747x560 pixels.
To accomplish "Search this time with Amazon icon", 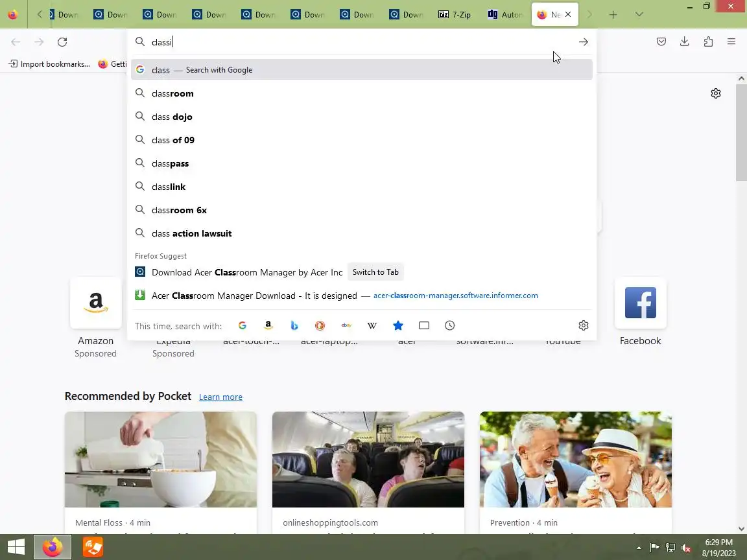I will coord(268,326).
